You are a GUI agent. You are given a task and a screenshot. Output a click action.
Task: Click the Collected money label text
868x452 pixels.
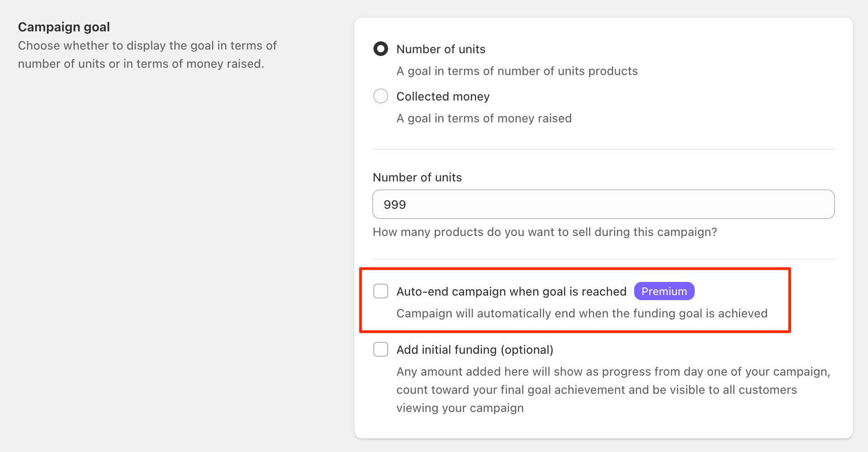point(443,96)
